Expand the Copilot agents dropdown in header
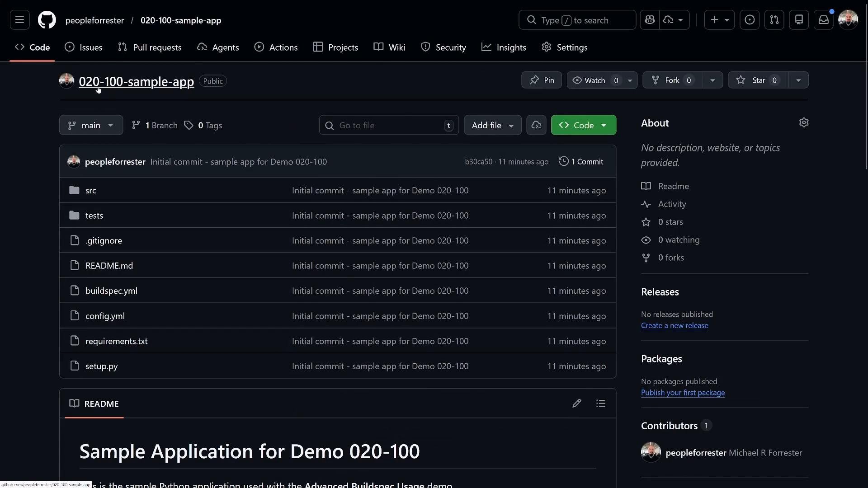The height and width of the screenshot is (488, 868). click(674, 20)
